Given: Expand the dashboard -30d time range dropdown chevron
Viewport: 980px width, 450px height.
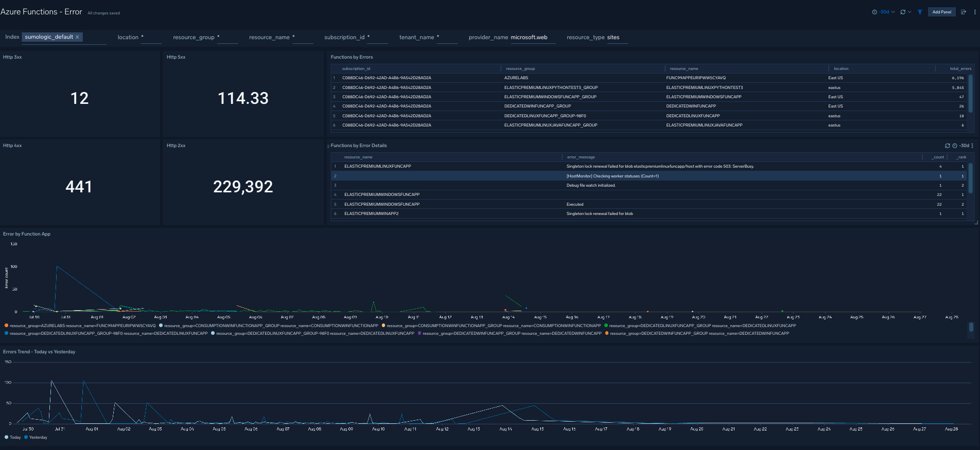Looking at the screenshot, I should (893, 12).
